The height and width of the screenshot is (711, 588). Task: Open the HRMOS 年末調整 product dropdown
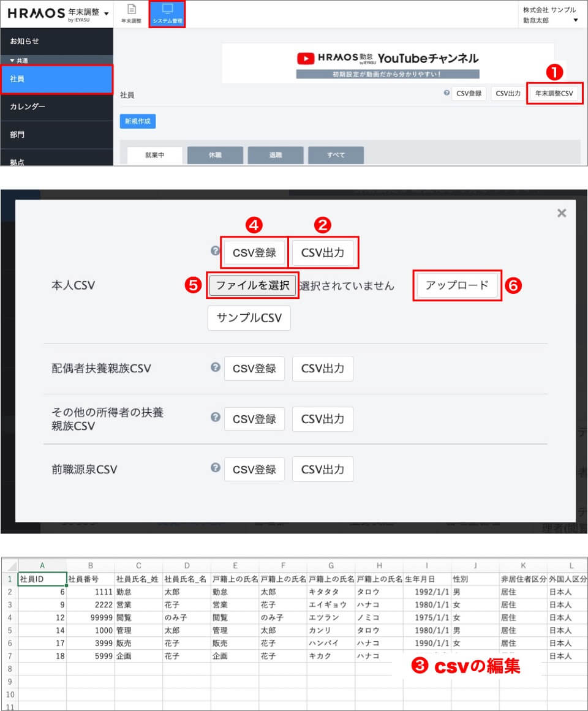coord(107,13)
